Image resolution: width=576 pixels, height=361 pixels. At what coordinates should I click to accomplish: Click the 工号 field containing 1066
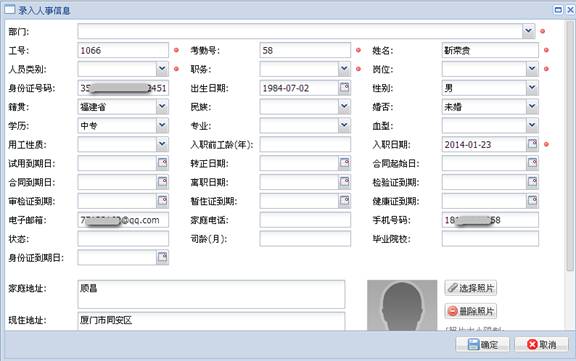pyautogui.click(x=123, y=50)
